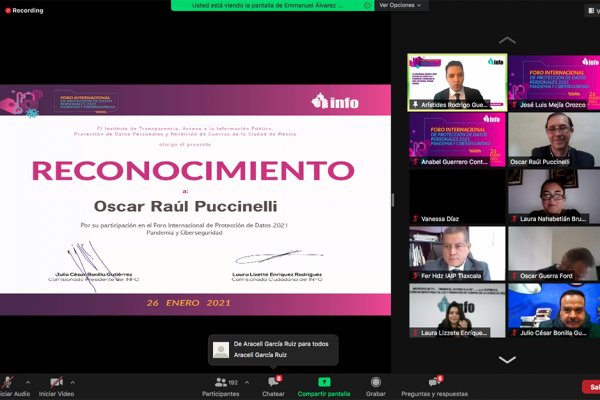Click name Oscar Raúl Puccinelli on certificate
Image resolution: width=600 pixels, height=400 pixels.
(x=186, y=206)
